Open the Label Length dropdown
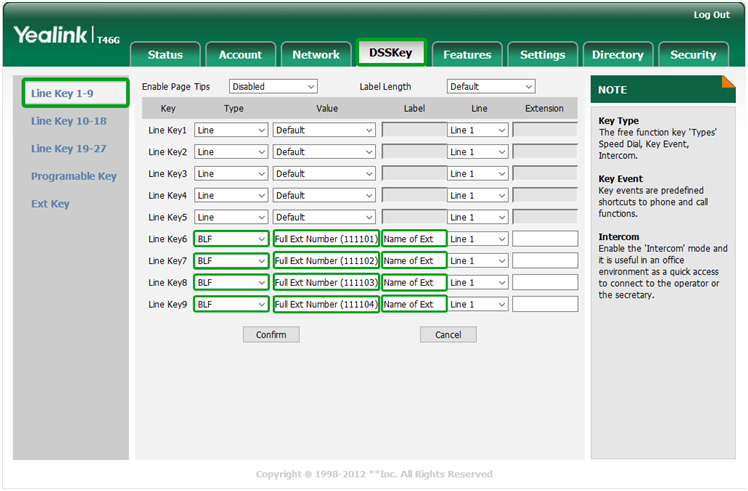The height and width of the screenshot is (491, 748). point(491,87)
